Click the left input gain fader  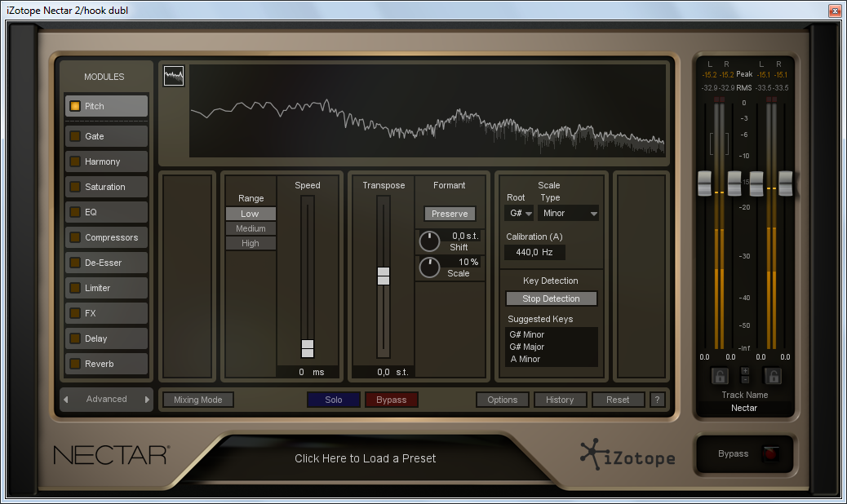tap(704, 183)
